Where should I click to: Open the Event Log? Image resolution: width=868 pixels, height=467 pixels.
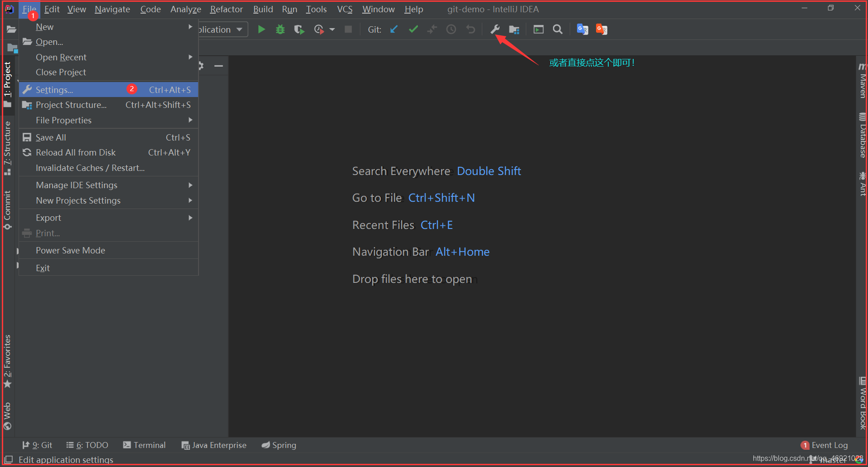click(824, 445)
